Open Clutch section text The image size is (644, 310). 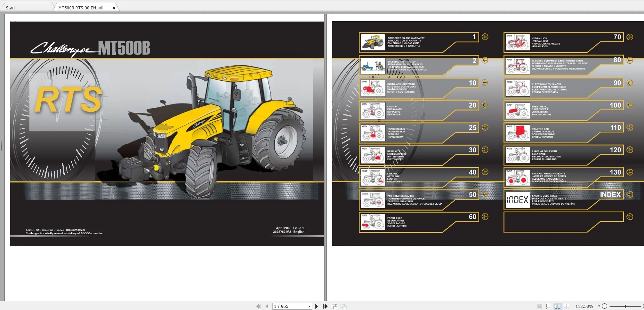tap(395, 111)
